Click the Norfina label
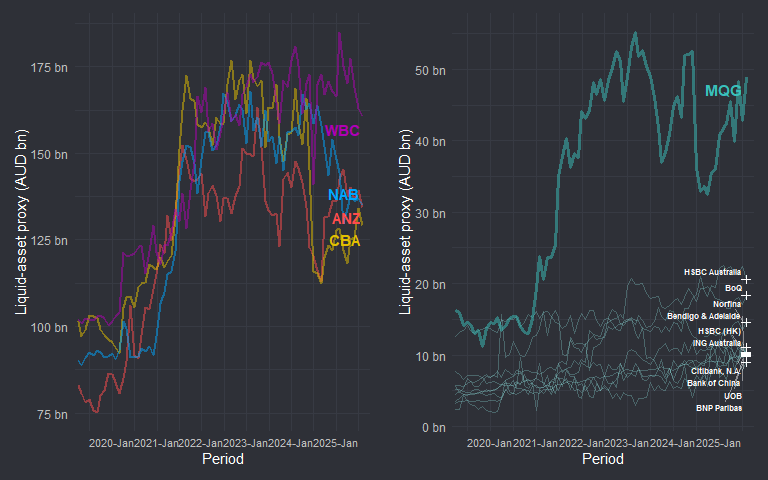This screenshot has height=480, width=768. (727, 303)
